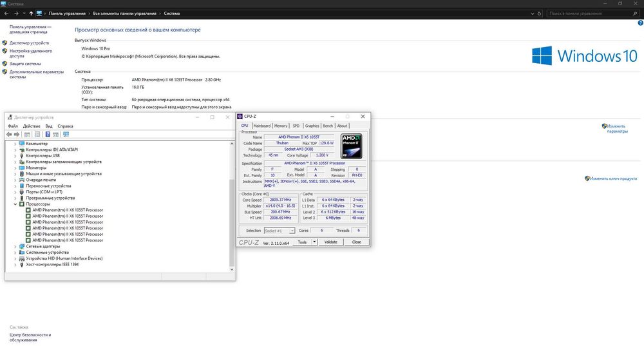Image resolution: width=644 pixels, height=346 pixels.
Task: Open the Файл menu in Device Manager
Action: tap(13, 126)
